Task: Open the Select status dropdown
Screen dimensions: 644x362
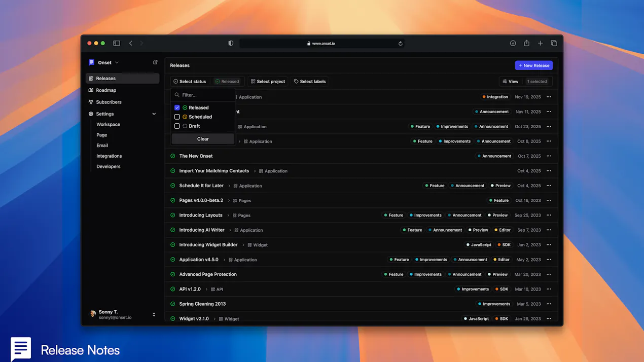Action: point(190,81)
